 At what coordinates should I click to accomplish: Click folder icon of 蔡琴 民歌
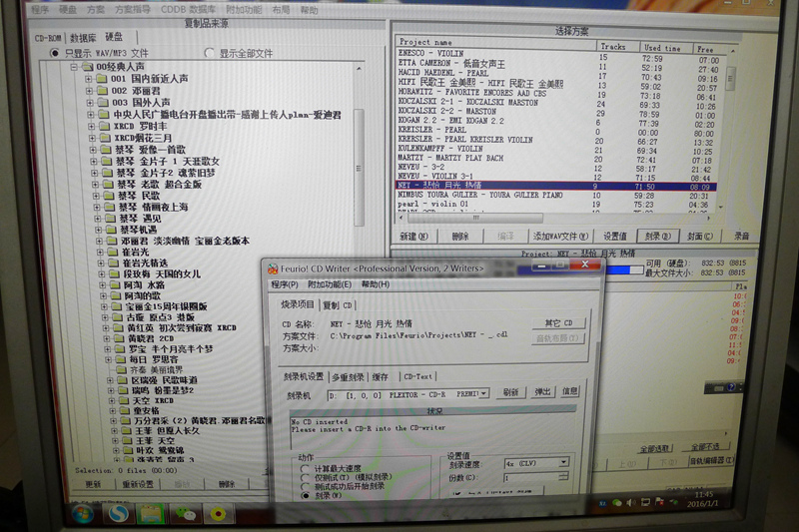109,196
